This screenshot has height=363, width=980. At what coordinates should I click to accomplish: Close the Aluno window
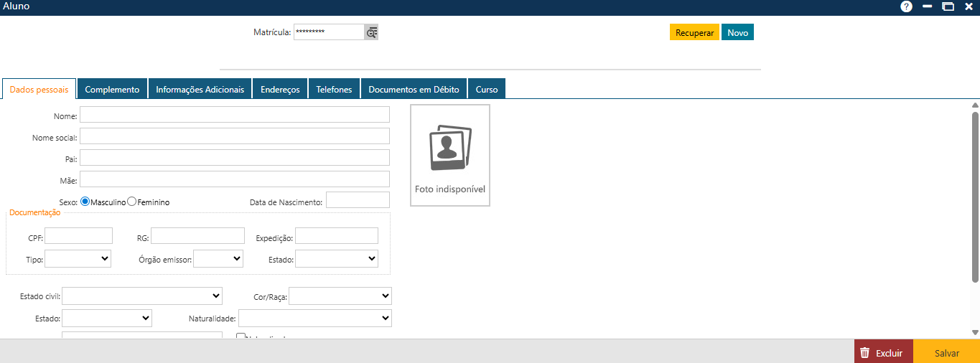pyautogui.click(x=969, y=6)
